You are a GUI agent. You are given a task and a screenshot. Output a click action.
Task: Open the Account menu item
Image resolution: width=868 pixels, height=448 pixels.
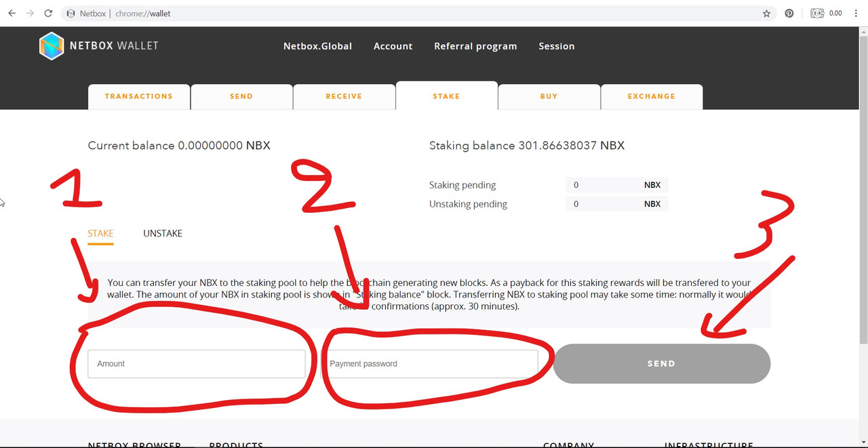pos(393,46)
